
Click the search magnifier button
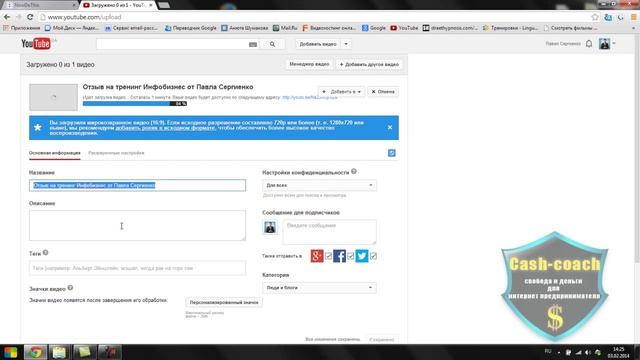point(272,44)
